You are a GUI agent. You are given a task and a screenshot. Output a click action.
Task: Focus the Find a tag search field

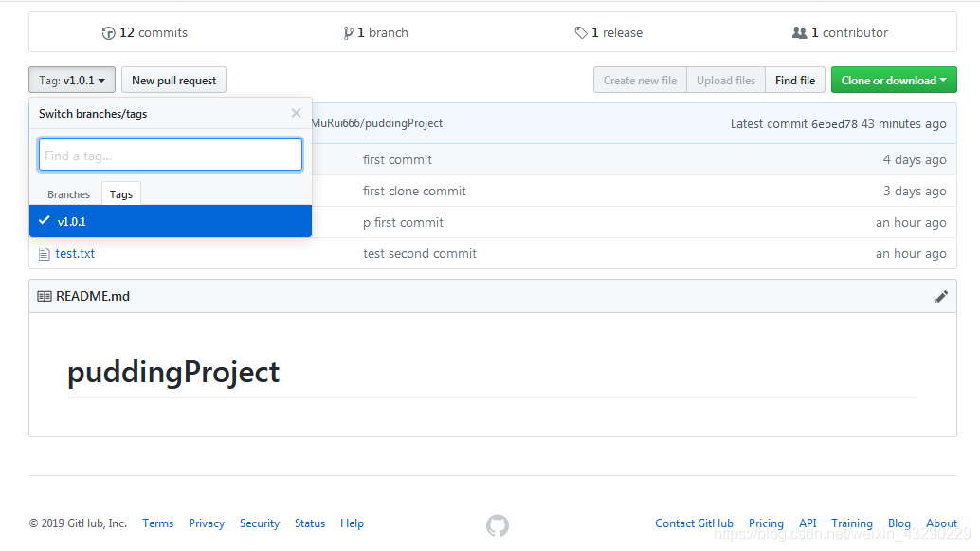pos(171,156)
